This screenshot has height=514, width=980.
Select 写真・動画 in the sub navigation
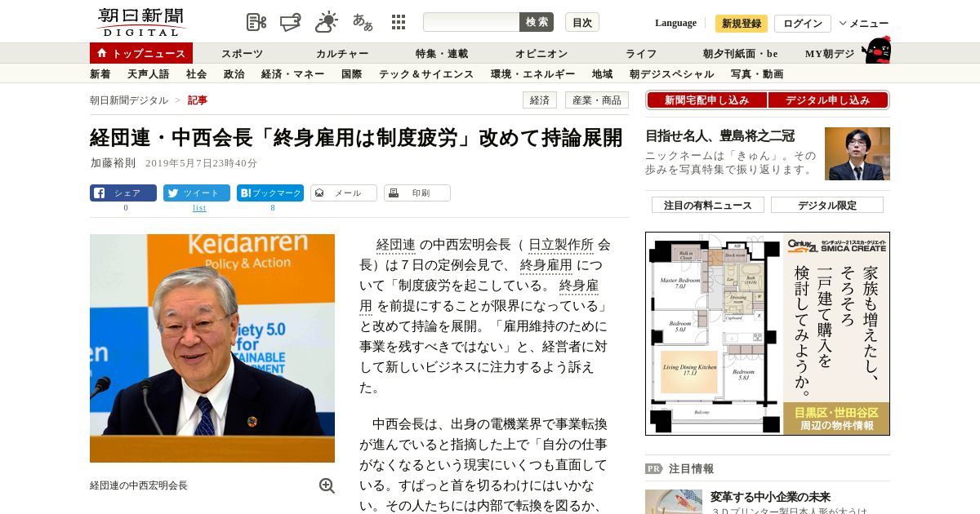757,74
